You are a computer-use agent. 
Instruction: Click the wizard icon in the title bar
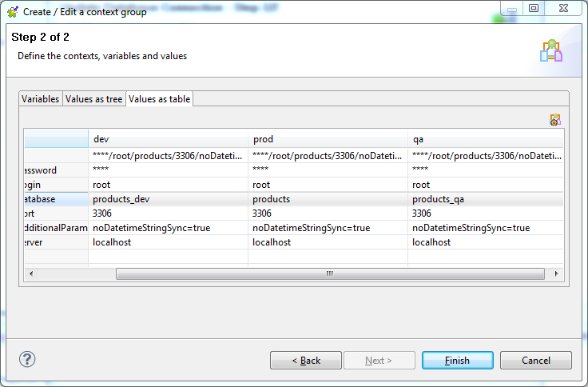point(13,12)
